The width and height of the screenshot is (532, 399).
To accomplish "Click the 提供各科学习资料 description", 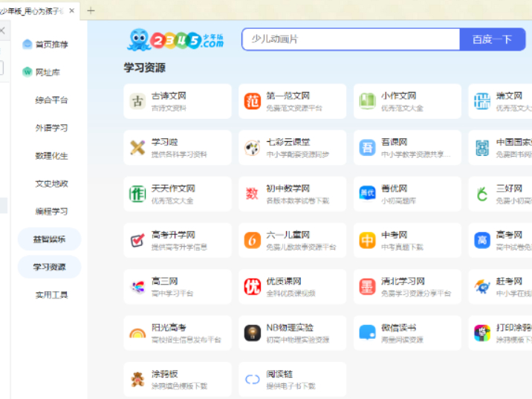I will [x=179, y=155].
